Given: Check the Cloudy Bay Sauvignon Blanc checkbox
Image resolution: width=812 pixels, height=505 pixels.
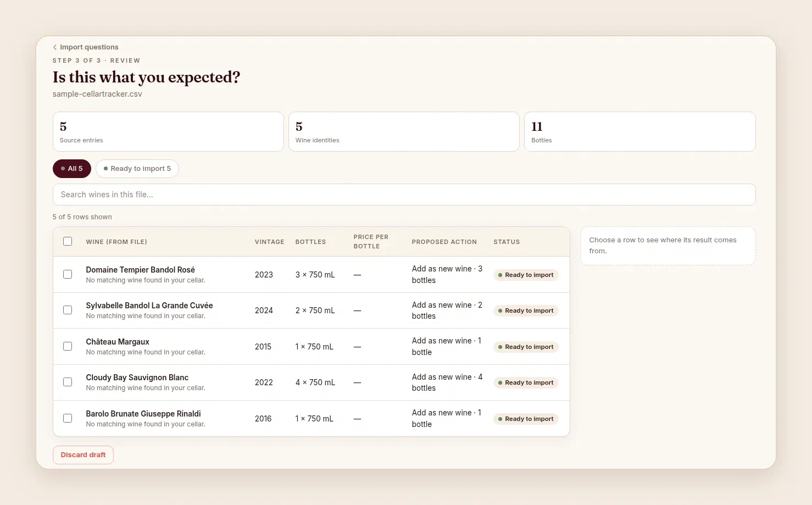Looking at the screenshot, I should [68, 382].
